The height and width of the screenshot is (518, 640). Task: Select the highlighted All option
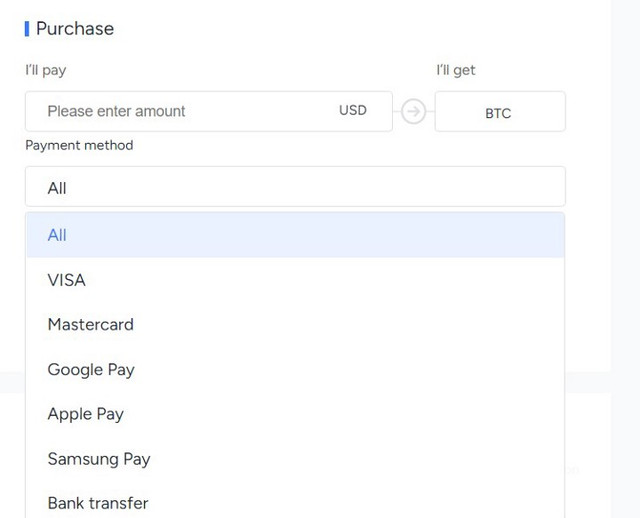point(295,235)
